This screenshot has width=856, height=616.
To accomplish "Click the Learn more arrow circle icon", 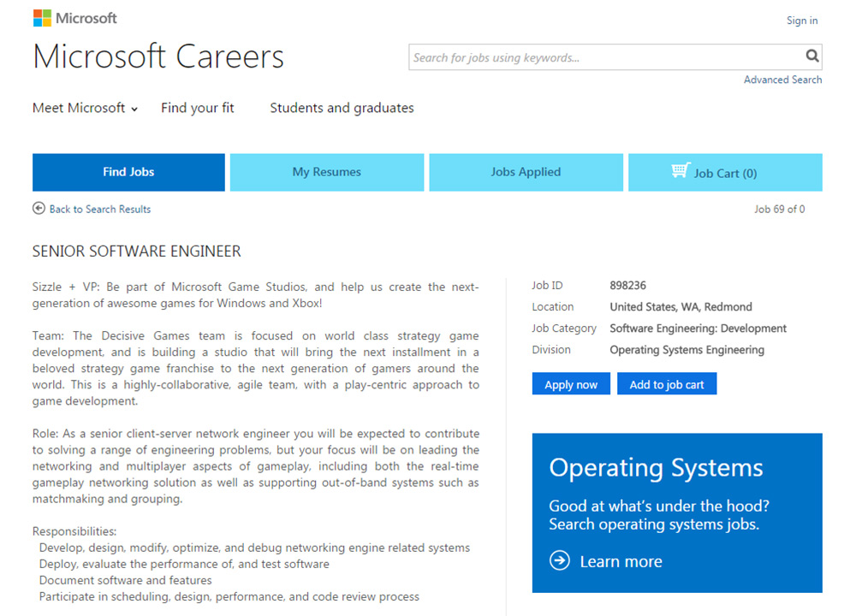I will tap(560, 560).
